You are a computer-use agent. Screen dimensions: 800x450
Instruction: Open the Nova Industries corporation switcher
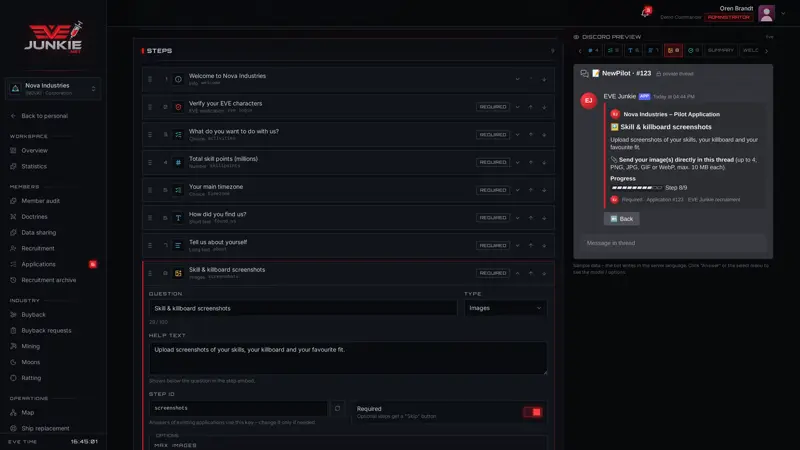[x=53, y=89]
